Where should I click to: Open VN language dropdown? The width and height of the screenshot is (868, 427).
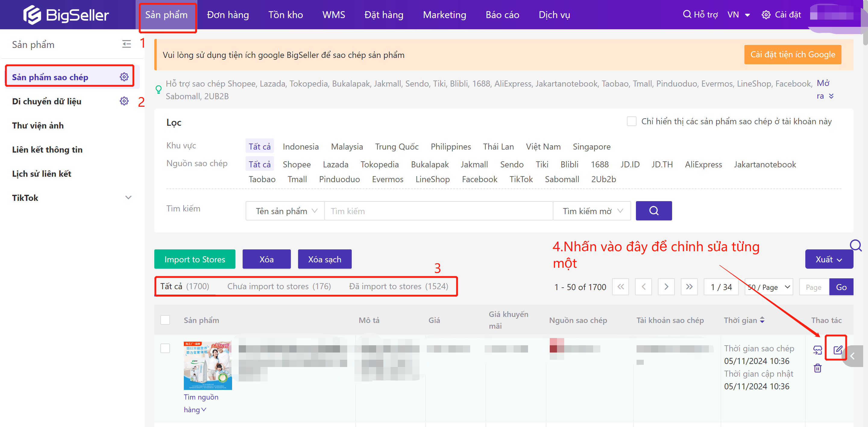[738, 14]
